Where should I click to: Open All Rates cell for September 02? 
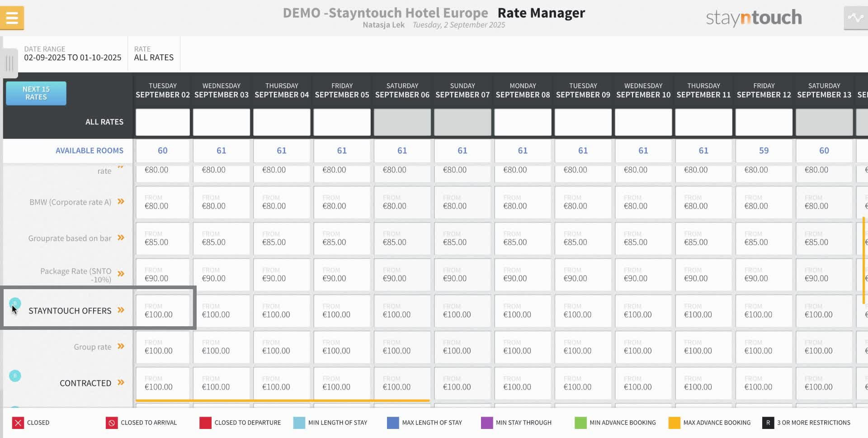click(163, 122)
